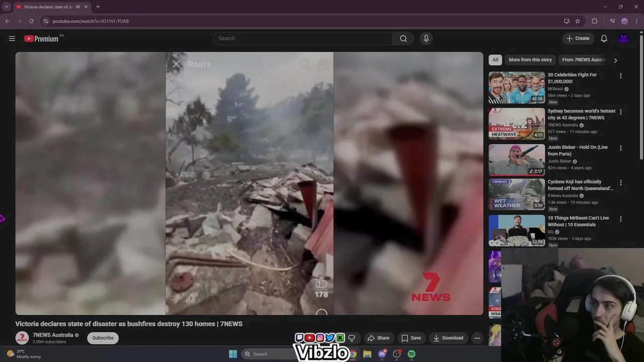Open the media controls icon in Chrome toolbar
644x362 pixels.
click(x=612, y=21)
